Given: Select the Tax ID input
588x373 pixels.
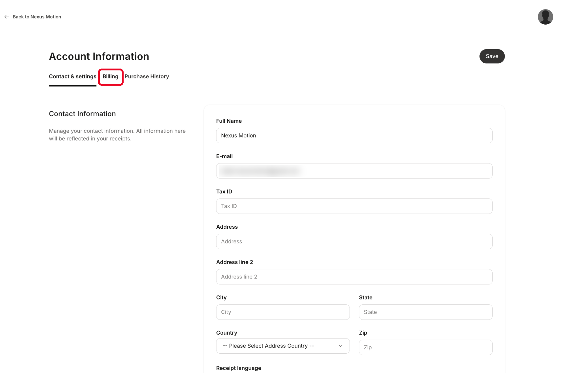Looking at the screenshot, I should click(x=354, y=206).
